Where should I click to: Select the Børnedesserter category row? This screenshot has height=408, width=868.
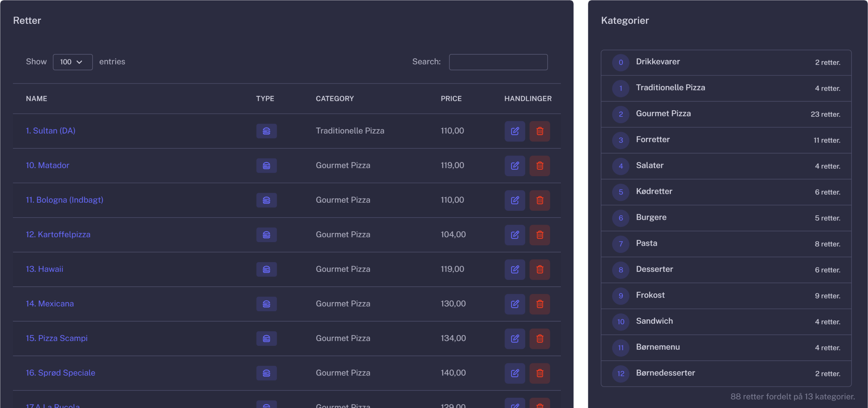point(665,373)
